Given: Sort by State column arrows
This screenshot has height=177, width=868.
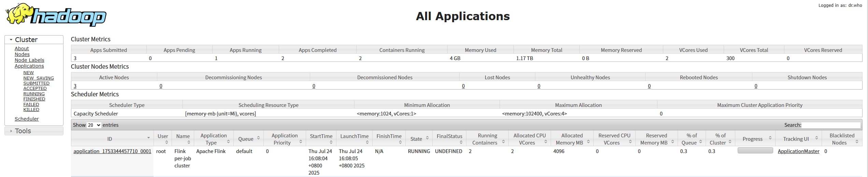Looking at the screenshot, I should 427,138.
